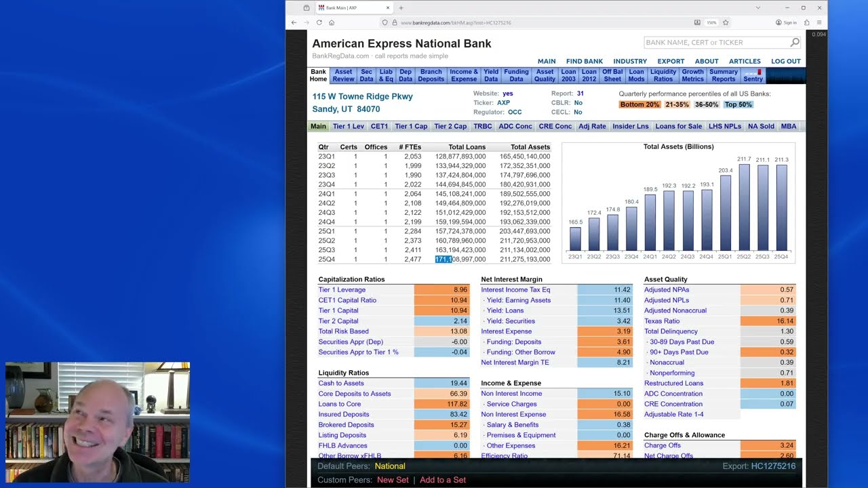Click Sign in account button
The image size is (868, 488).
tap(786, 22)
